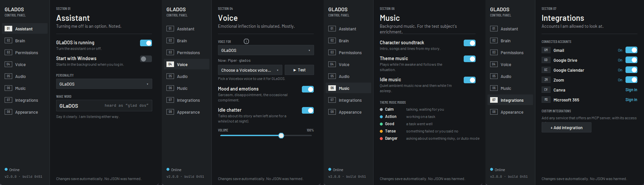Image resolution: width=644 pixels, height=185 pixels.
Task: Toggle the Google Drive connection switch
Action: (x=631, y=60)
